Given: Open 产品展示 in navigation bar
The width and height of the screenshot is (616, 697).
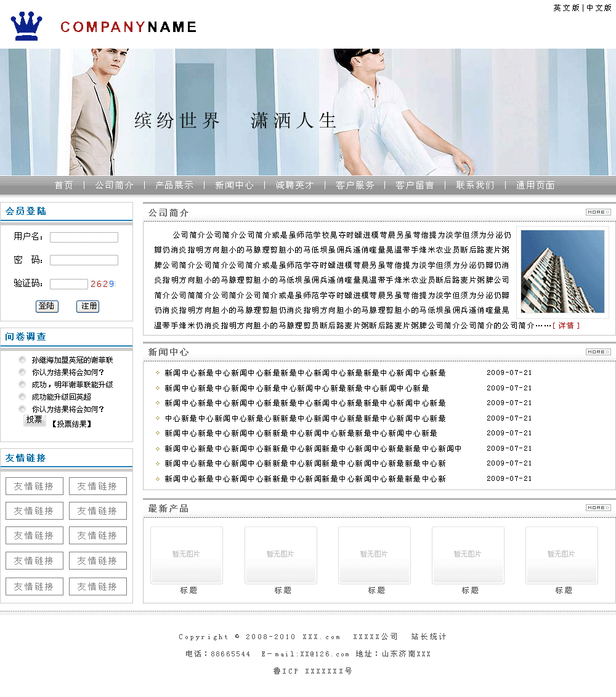Looking at the screenshot, I should pos(174,185).
